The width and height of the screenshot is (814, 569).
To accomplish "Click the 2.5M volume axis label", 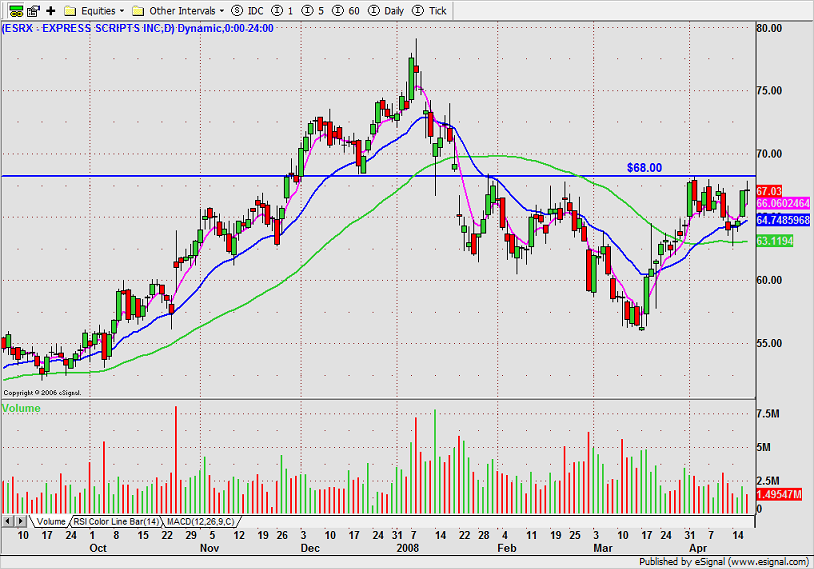I will pos(768,481).
